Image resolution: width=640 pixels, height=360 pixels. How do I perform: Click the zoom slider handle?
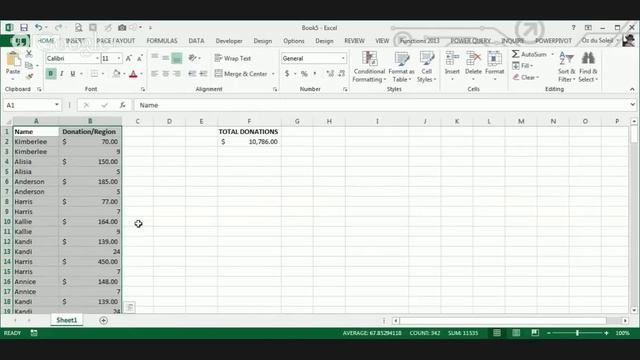[x=578, y=333]
